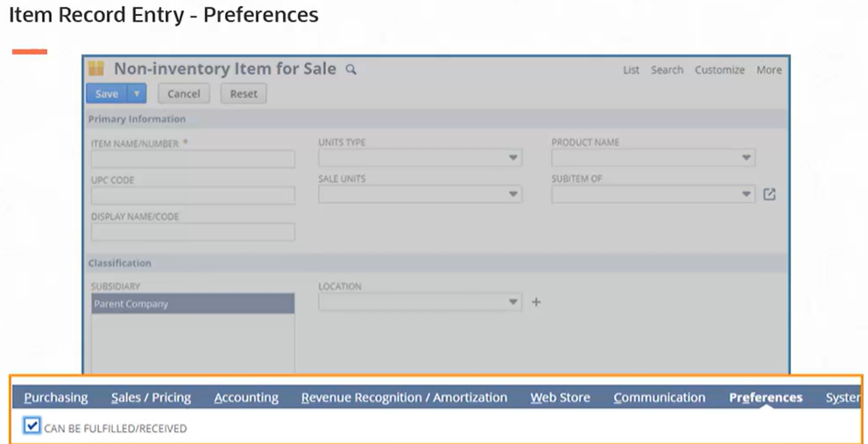Open the Sales / Pricing tab
Image resolution: width=868 pixels, height=444 pixels.
pos(151,398)
